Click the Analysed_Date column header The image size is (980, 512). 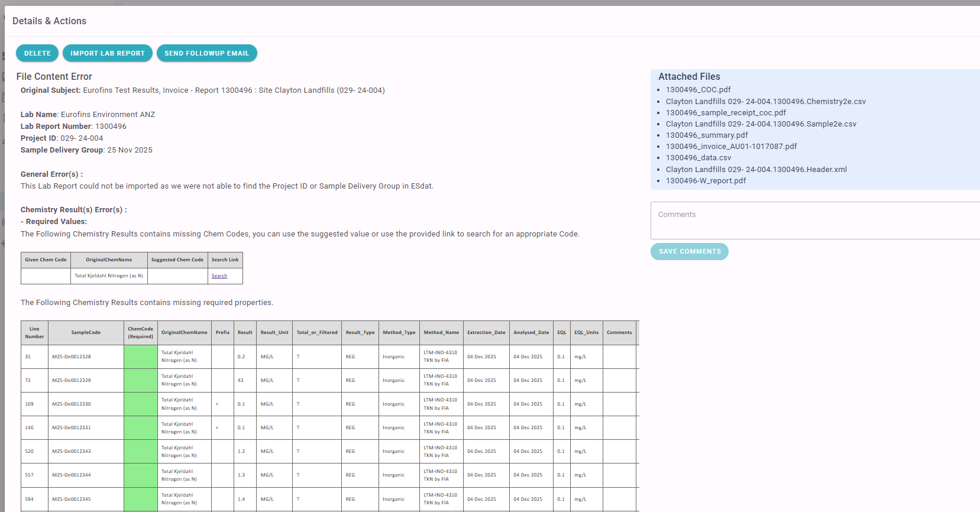(531, 333)
